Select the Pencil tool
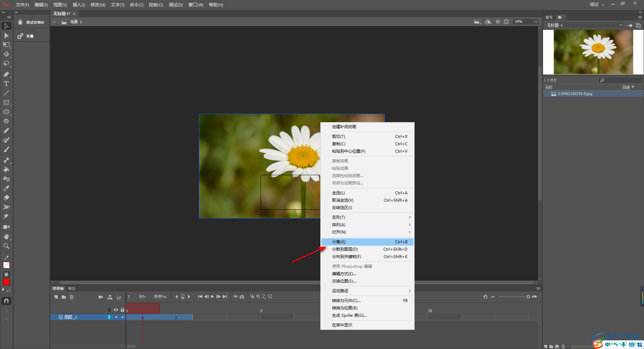The image size is (644, 349). point(6,131)
